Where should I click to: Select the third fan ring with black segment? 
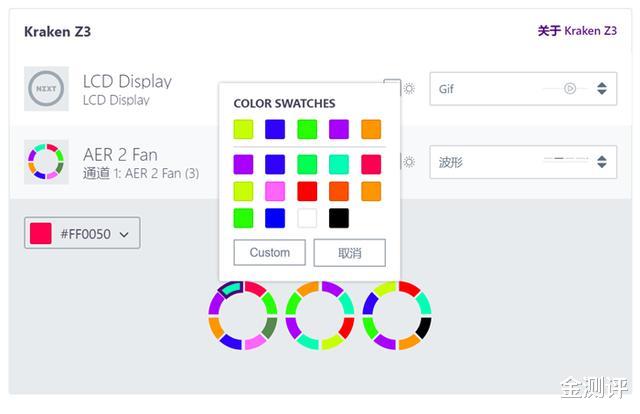(x=397, y=316)
